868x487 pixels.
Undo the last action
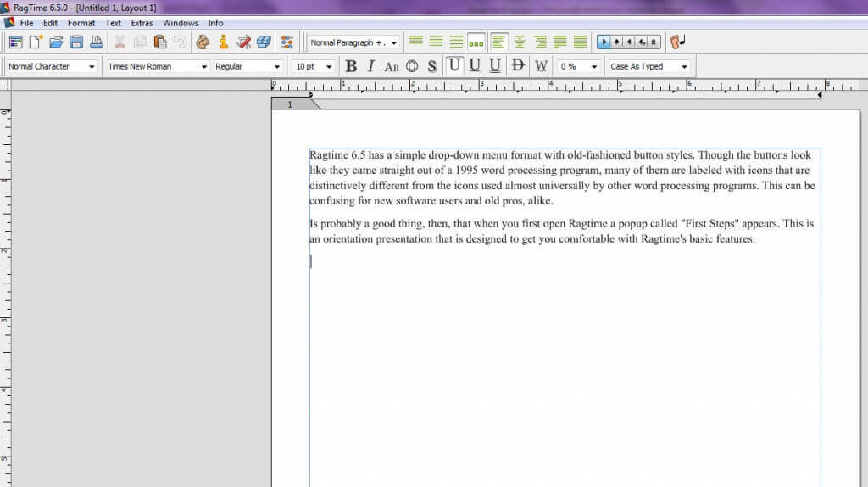click(x=180, y=42)
